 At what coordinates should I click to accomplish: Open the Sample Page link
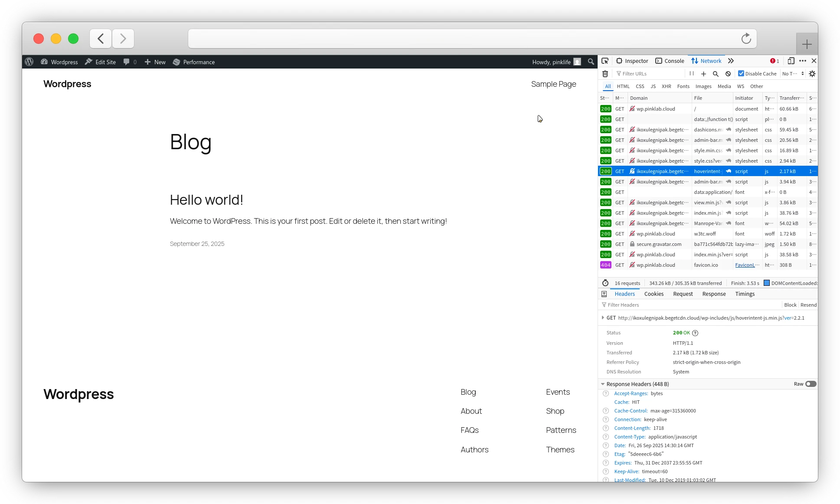point(553,84)
